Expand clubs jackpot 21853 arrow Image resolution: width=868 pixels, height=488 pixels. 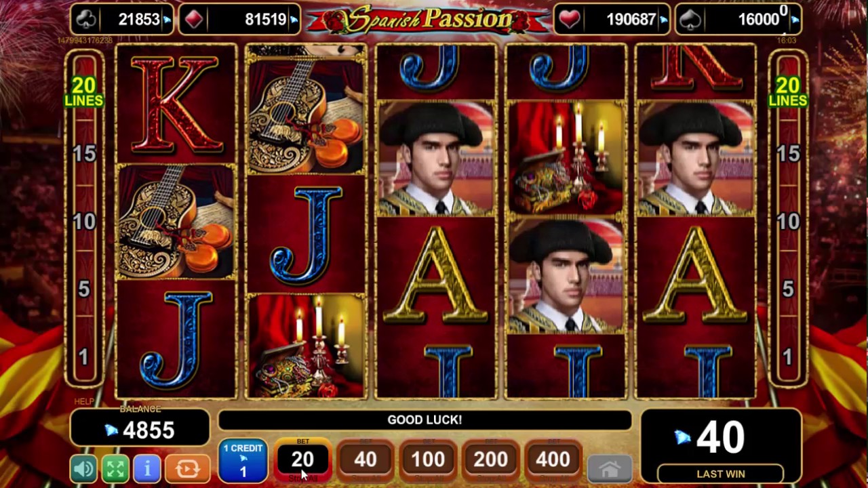coord(167,20)
